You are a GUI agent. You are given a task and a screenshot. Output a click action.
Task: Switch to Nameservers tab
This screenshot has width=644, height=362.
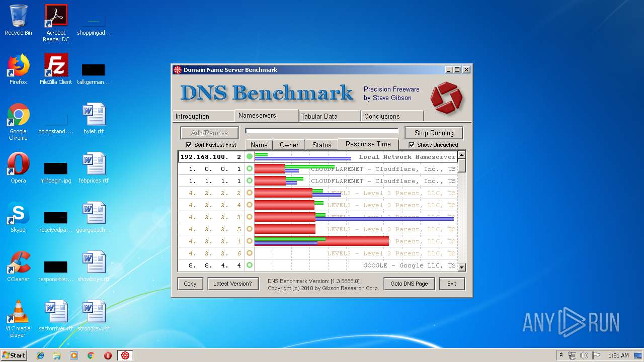(x=267, y=115)
